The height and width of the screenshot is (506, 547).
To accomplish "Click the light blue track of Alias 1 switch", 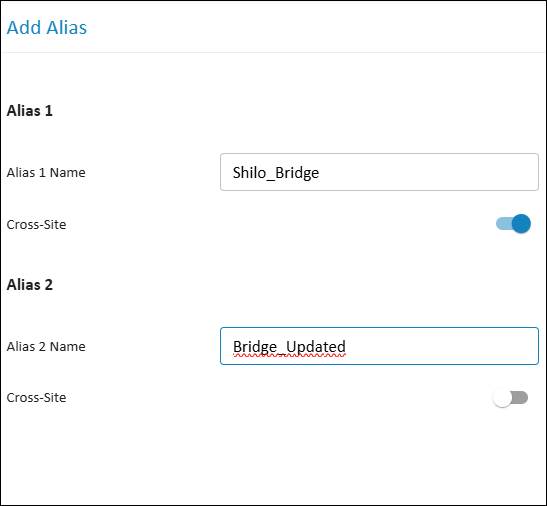I will click(504, 224).
